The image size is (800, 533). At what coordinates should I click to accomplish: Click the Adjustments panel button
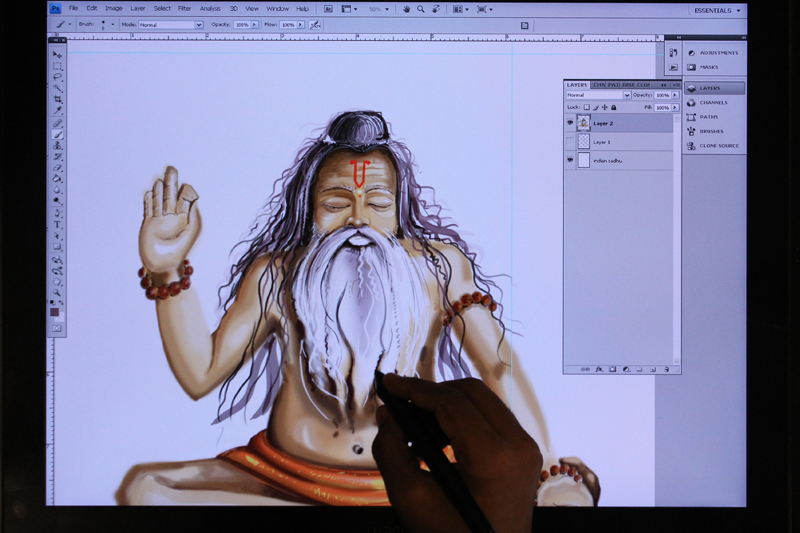(714, 52)
